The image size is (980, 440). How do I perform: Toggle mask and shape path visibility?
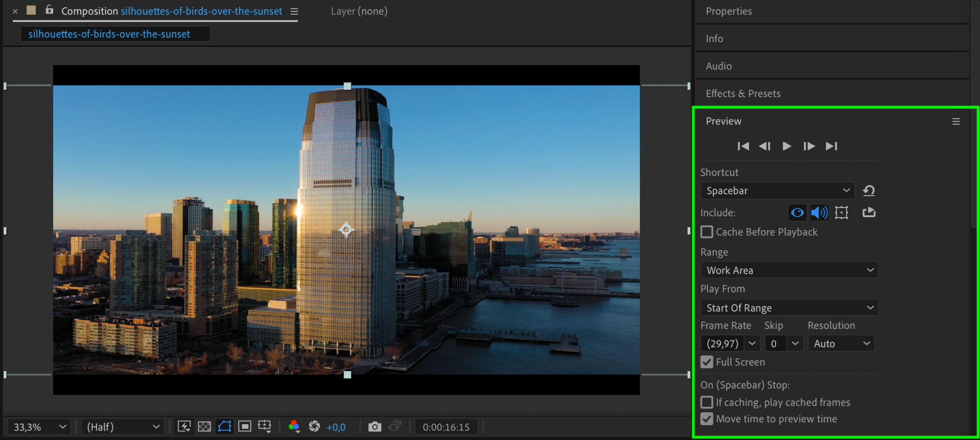click(224, 427)
